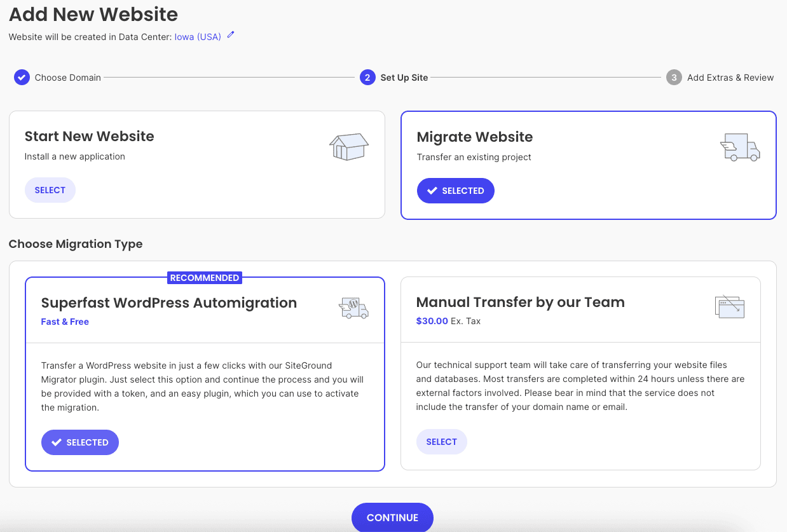This screenshot has height=532, width=787.
Task: Click the Add New Website title
Action: [x=93, y=14]
